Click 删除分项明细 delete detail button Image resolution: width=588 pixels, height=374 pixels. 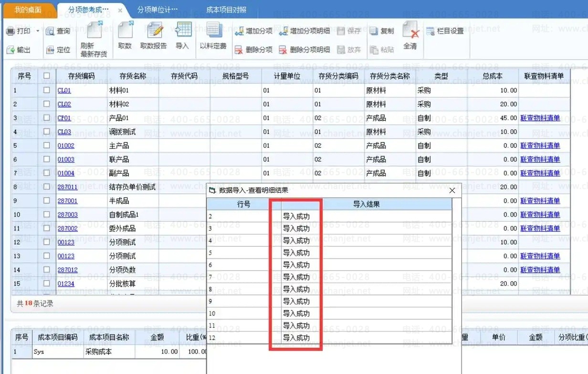pos(304,50)
